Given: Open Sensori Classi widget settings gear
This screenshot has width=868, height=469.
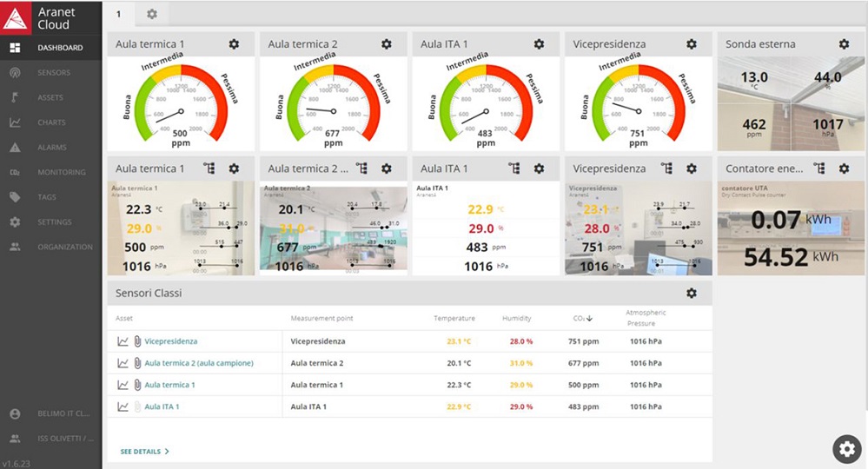Looking at the screenshot, I should pos(692,294).
